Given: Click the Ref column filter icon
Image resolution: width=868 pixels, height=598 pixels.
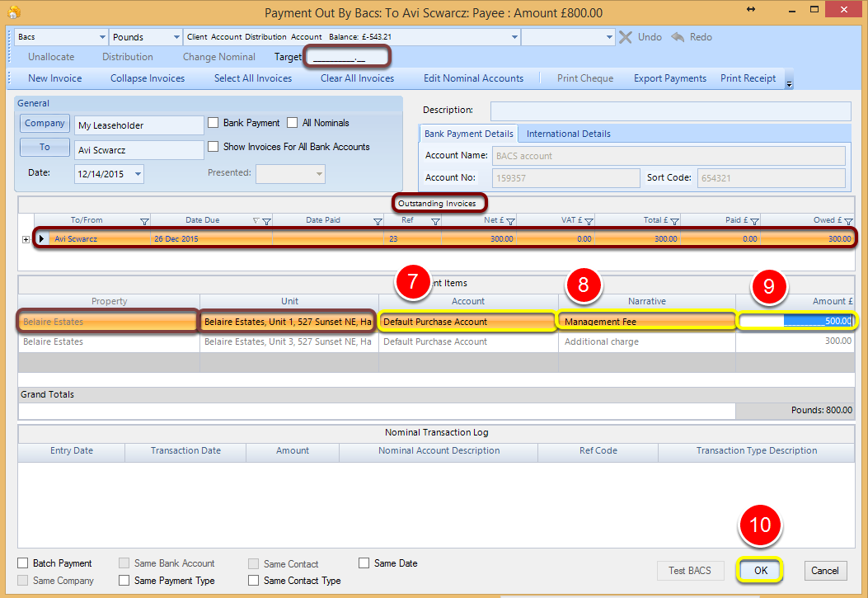Looking at the screenshot, I should click(x=436, y=222).
